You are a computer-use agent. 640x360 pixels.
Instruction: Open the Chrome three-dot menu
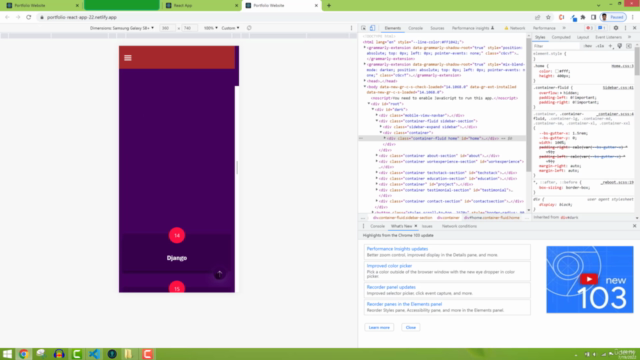(x=633, y=17)
